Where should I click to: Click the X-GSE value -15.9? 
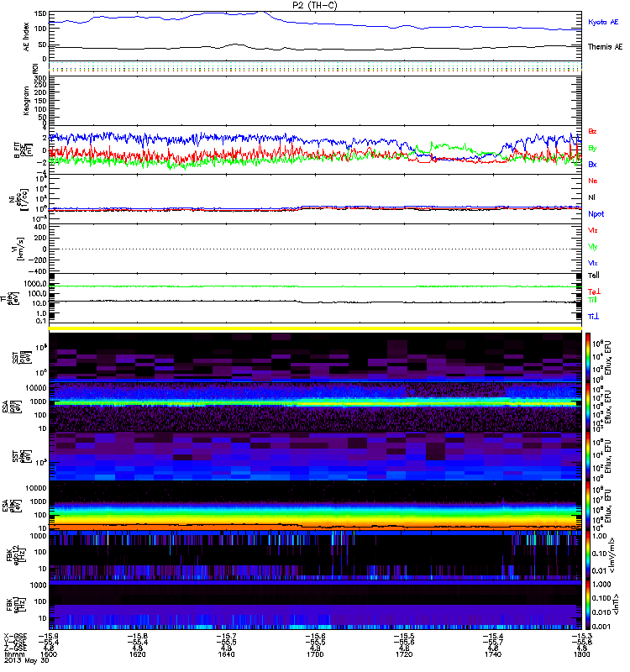tap(49, 636)
